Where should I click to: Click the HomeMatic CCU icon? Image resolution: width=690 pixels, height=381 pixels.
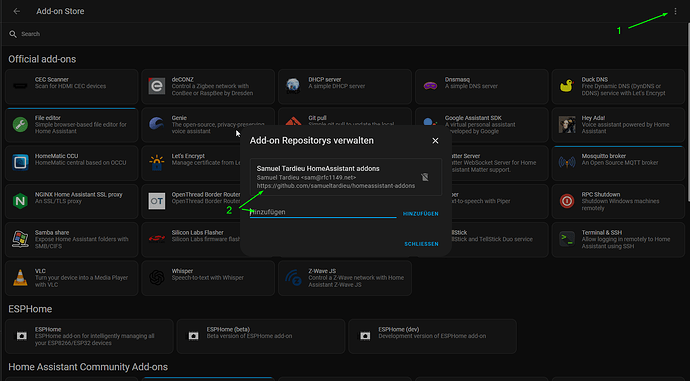point(20,162)
